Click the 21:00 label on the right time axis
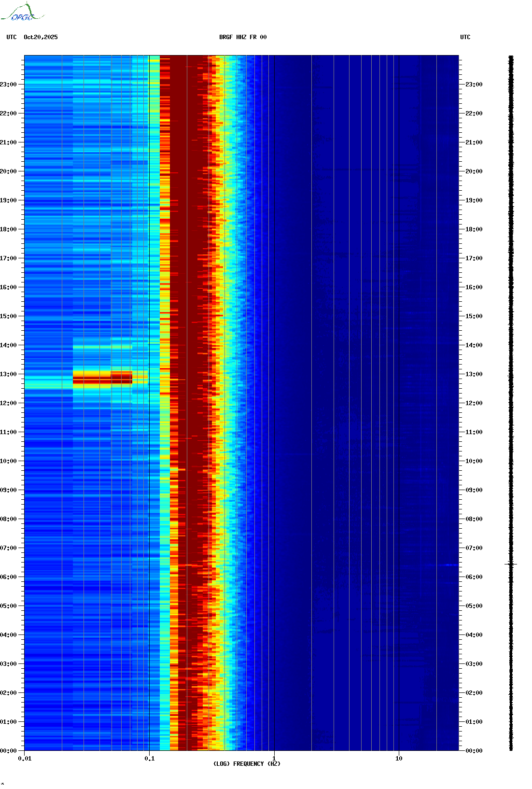 pyautogui.click(x=474, y=142)
